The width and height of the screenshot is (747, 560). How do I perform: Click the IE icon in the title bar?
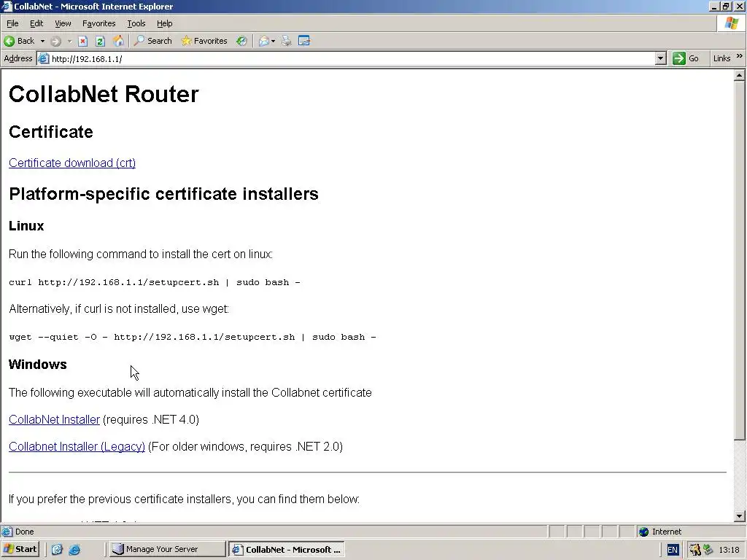(x=7, y=6)
